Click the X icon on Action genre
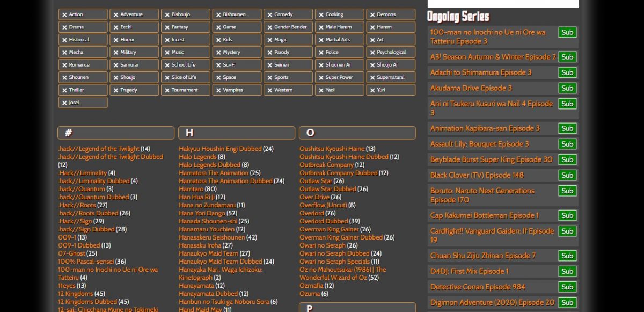This screenshot has height=312, width=644. (64, 15)
